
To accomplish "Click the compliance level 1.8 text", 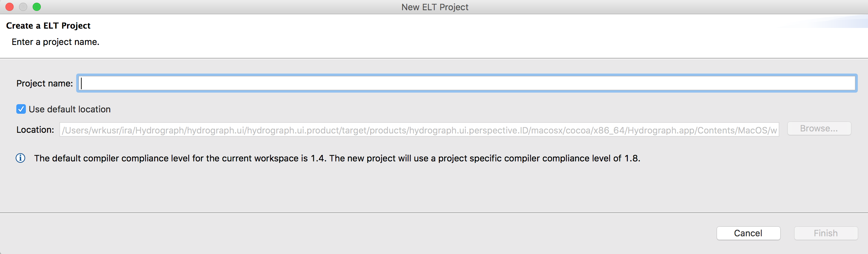I will 632,158.
